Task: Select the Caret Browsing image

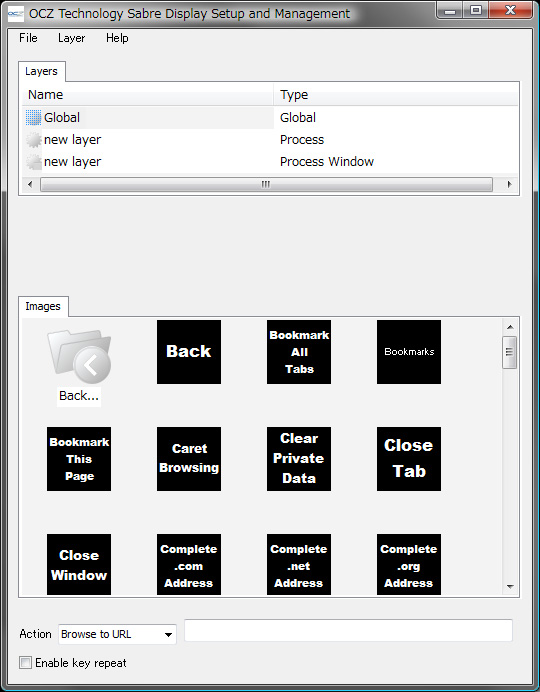Action: point(189,459)
